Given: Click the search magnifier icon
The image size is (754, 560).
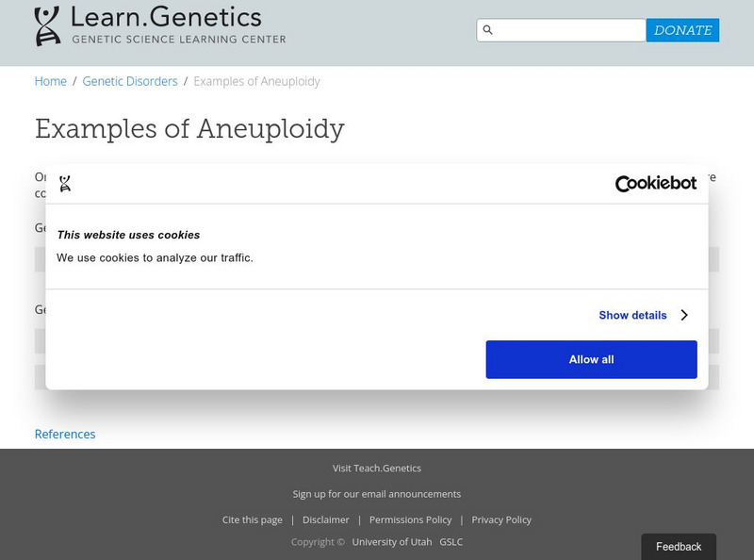Looking at the screenshot, I should (x=488, y=30).
